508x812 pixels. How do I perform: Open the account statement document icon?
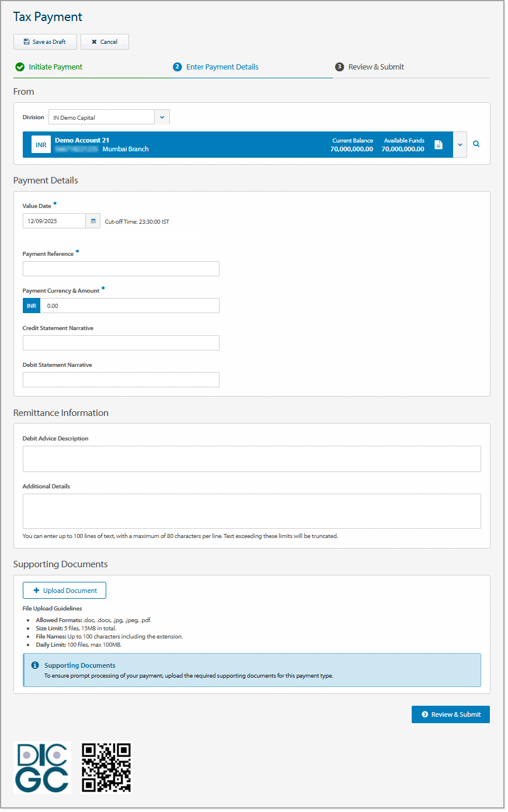[x=439, y=144]
